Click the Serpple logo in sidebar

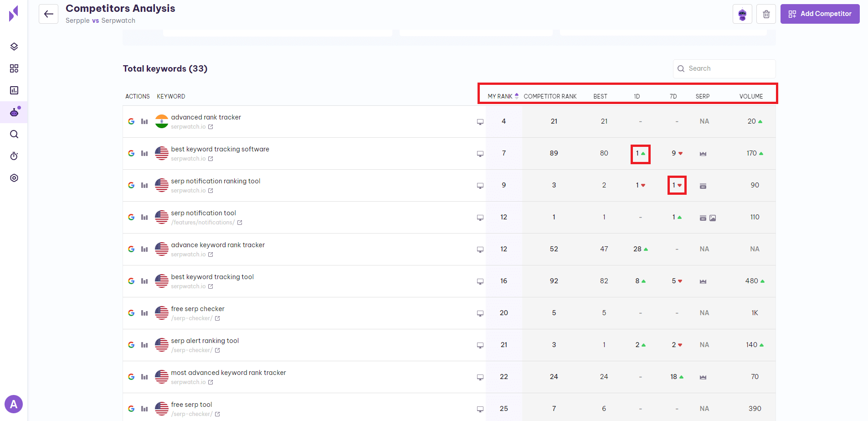pos(14,14)
